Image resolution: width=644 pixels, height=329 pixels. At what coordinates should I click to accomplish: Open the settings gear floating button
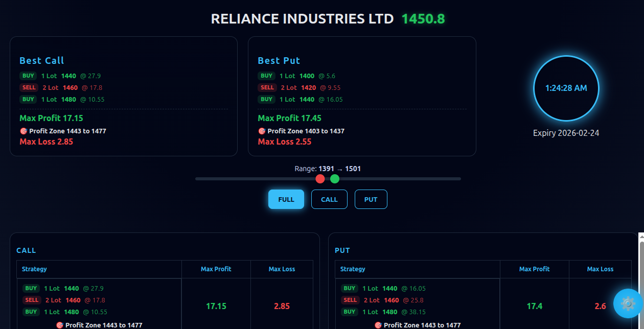click(628, 303)
